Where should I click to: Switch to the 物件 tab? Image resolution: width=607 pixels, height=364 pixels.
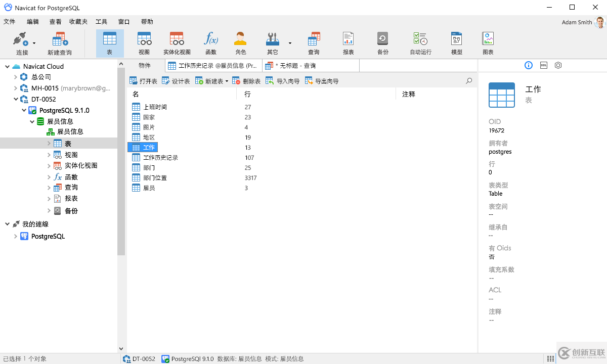click(145, 65)
